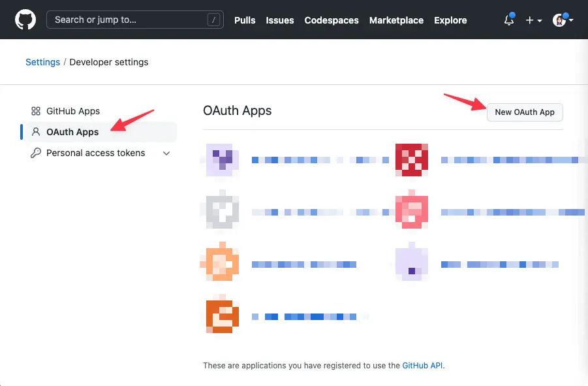This screenshot has height=386, width=588.
Task: Click the grid icon beside GitHub Apps
Action: tap(35, 110)
